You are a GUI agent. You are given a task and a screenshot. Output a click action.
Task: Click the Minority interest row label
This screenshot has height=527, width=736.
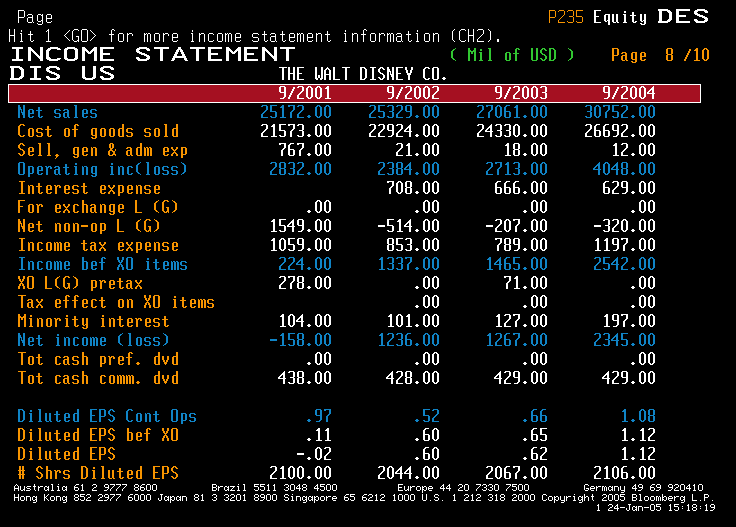tap(93, 321)
